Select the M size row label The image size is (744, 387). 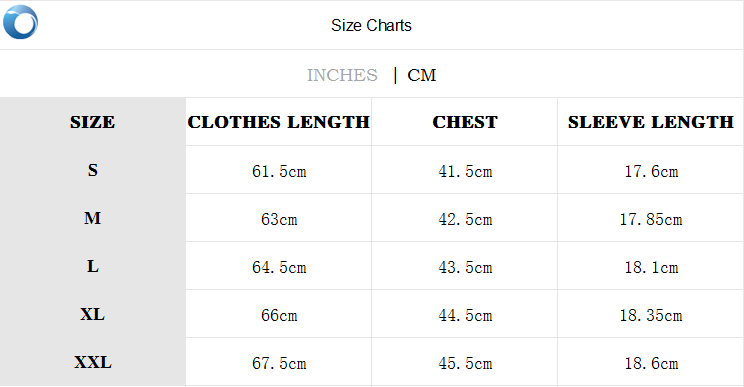click(x=93, y=218)
